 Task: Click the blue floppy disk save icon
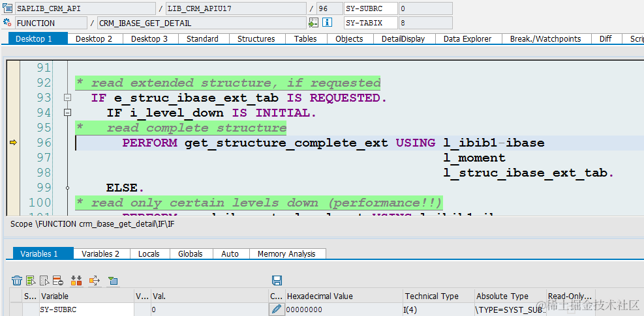(x=277, y=281)
